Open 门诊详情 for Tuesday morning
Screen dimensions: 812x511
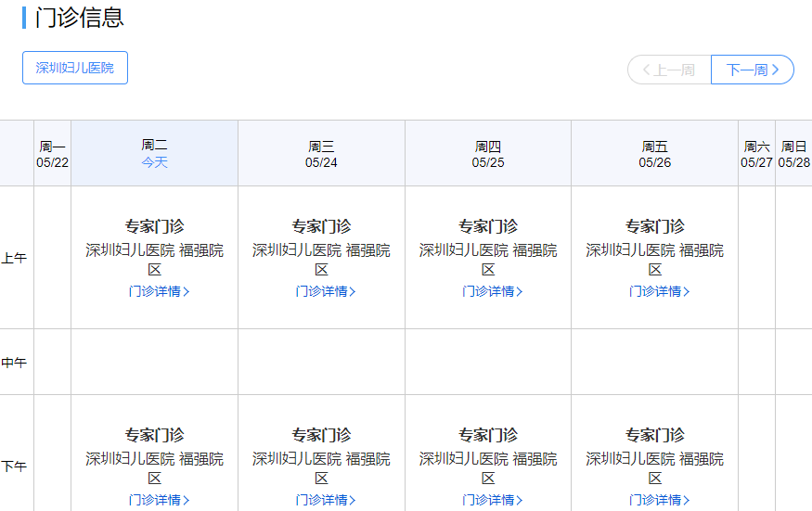(x=159, y=291)
